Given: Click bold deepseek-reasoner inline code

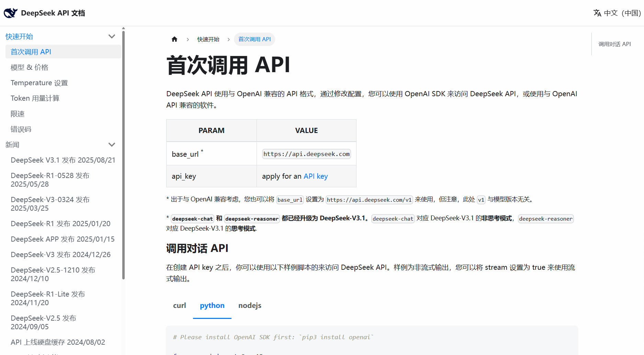Looking at the screenshot, I should [252, 219].
